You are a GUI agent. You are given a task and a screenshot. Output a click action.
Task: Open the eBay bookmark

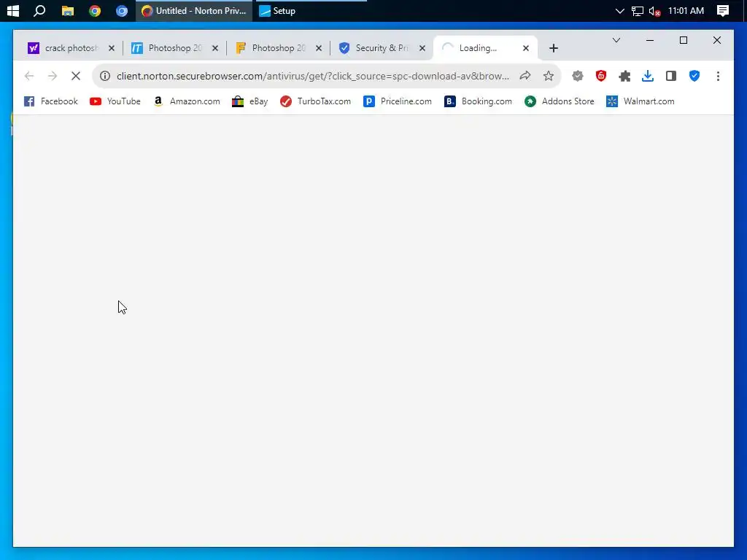click(x=250, y=101)
